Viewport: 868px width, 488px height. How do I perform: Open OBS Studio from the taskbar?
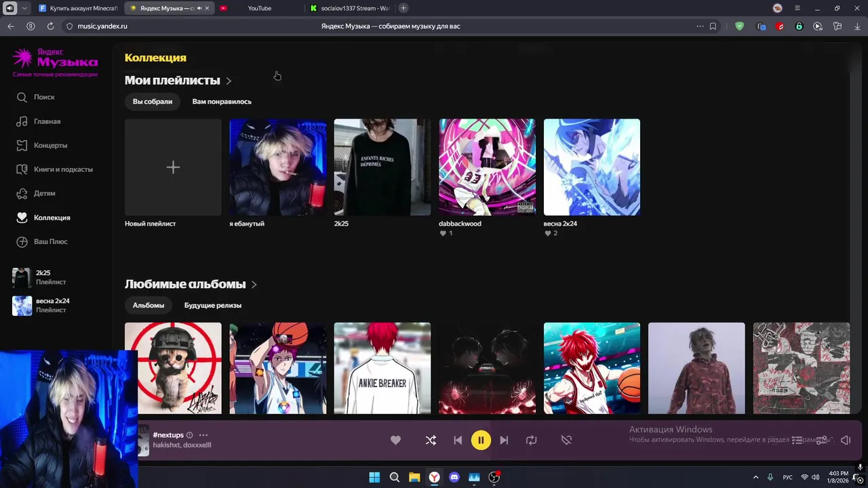[x=494, y=477]
